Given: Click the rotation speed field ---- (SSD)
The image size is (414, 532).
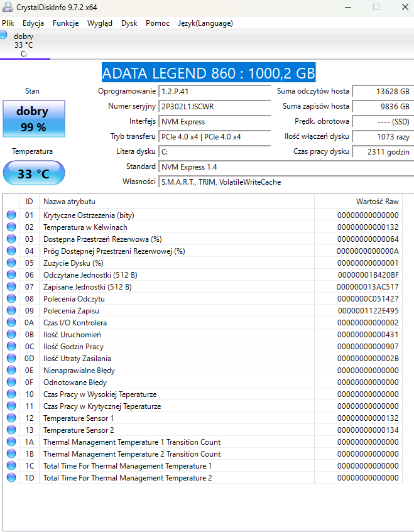Looking at the screenshot, I should pyautogui.click(x=383, y=122).
